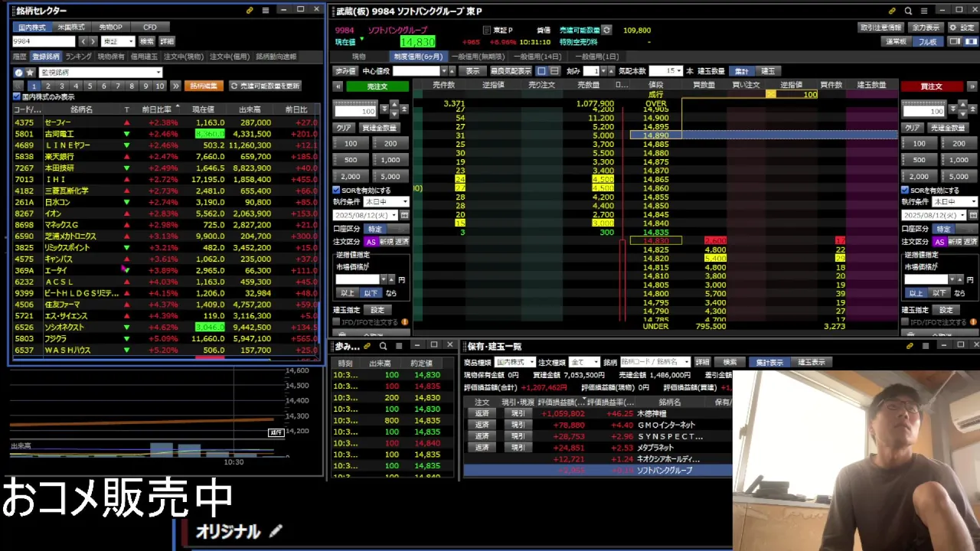Open the sell panel date dropdown 2025/08/12
Image resolution: width=980 pixels, height=551 pixels.
366,215
